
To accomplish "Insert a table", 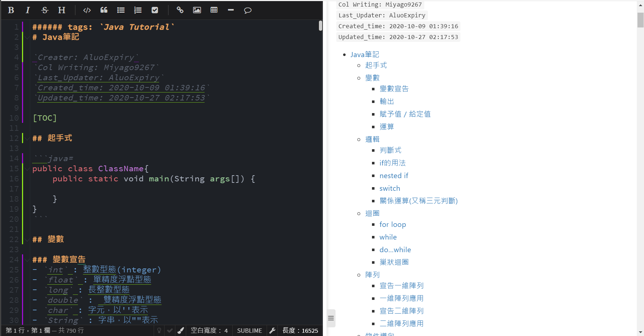I will pos(214,10).
